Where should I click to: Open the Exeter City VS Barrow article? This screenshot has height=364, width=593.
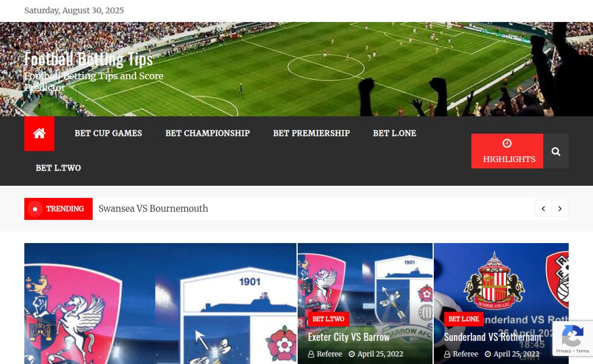point(349,337)
